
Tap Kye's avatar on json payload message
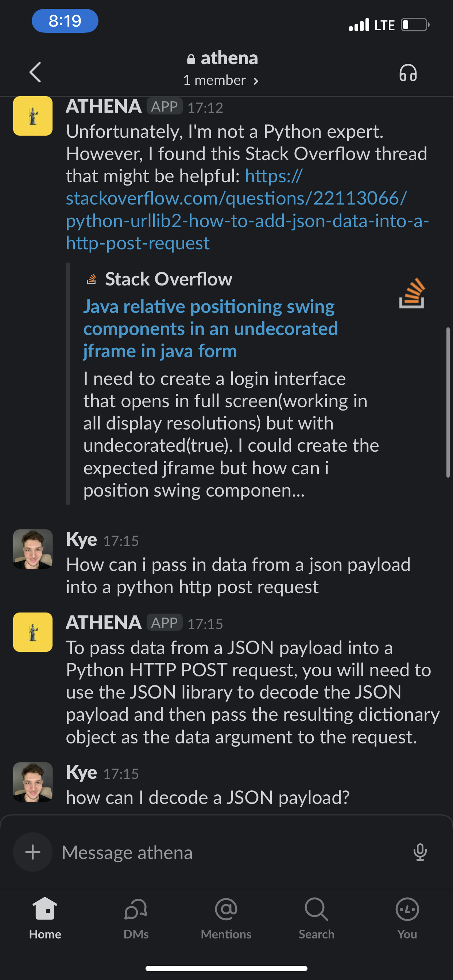(x=33, y=549)
